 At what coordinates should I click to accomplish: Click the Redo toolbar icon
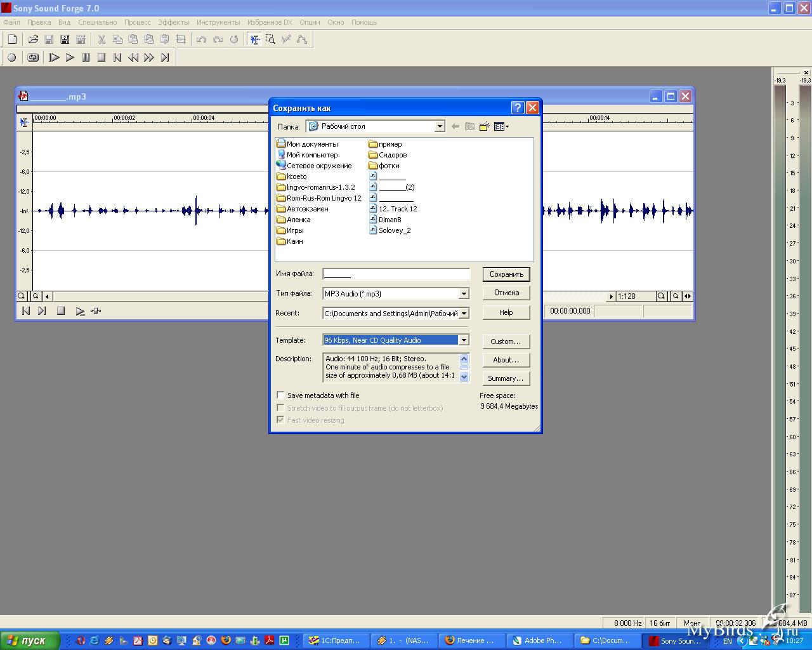(218, 39)
